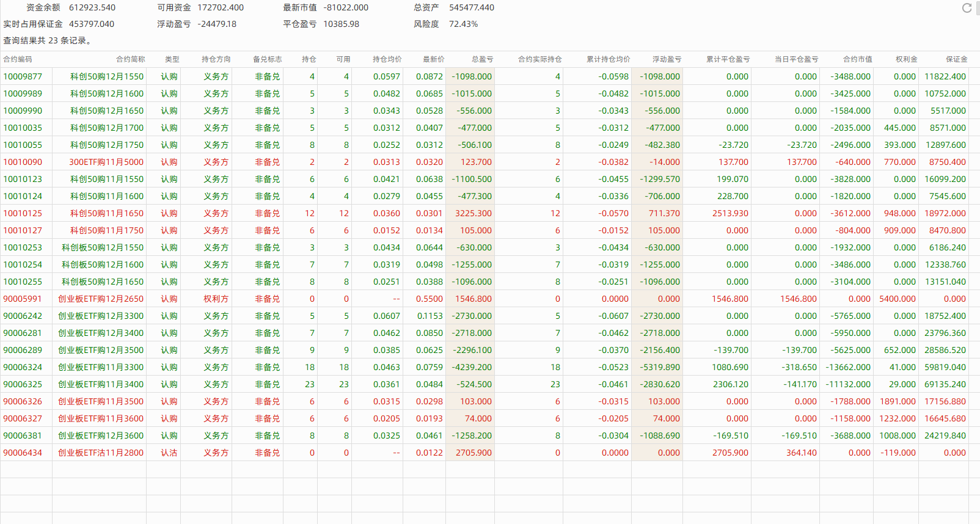Viewport: 980px width, 524px height.
Task: Sort by the 累计平仓盈亏 column header
Action: 728,59
